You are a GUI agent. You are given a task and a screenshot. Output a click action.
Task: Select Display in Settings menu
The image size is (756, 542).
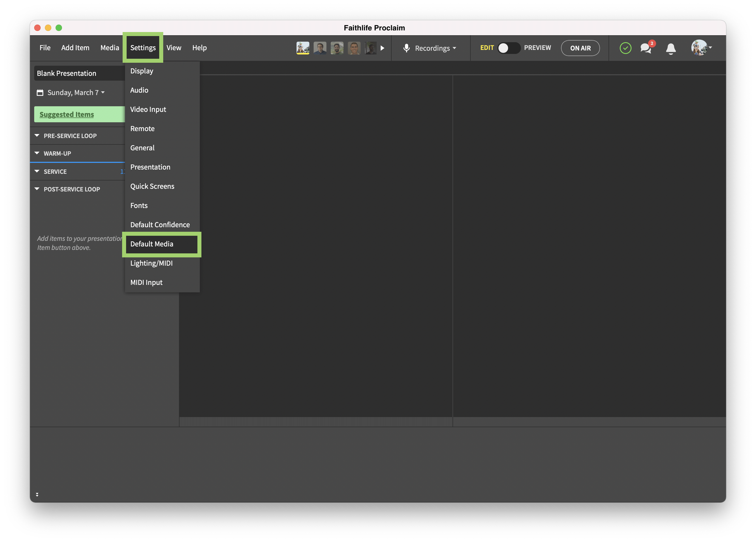[x=162, y=71]
